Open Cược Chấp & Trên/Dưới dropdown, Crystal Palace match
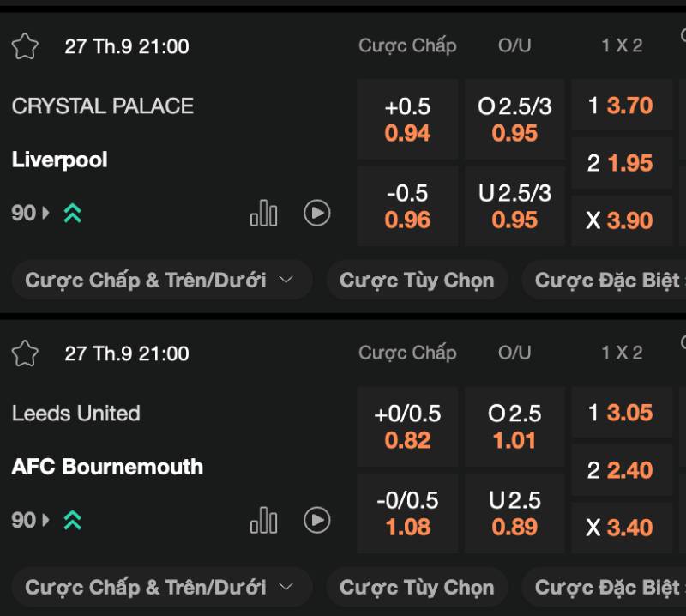Screen dimensions: 686x616 (160, 281)
